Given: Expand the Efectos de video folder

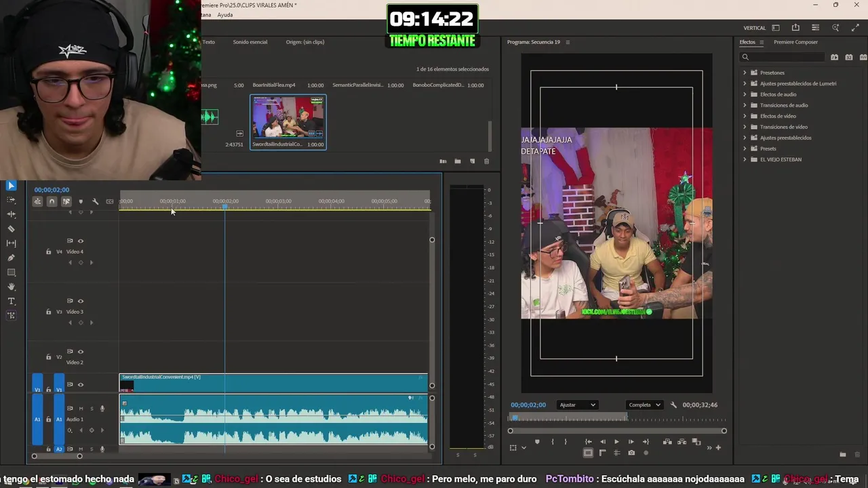Looking at the screenshot, I should (745, 116).
